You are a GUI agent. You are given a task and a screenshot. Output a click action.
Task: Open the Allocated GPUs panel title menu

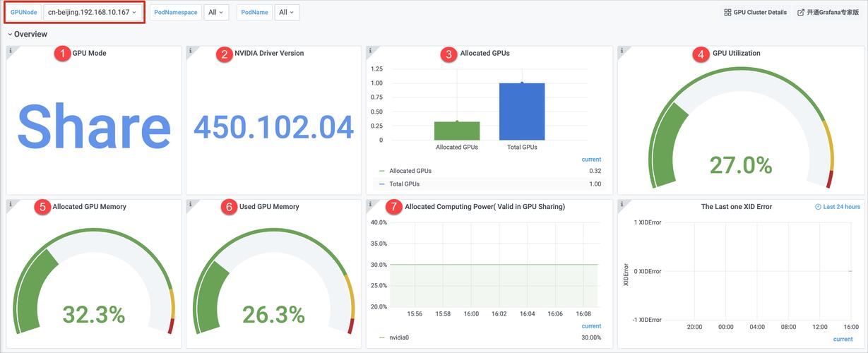(x=484, y=53)
